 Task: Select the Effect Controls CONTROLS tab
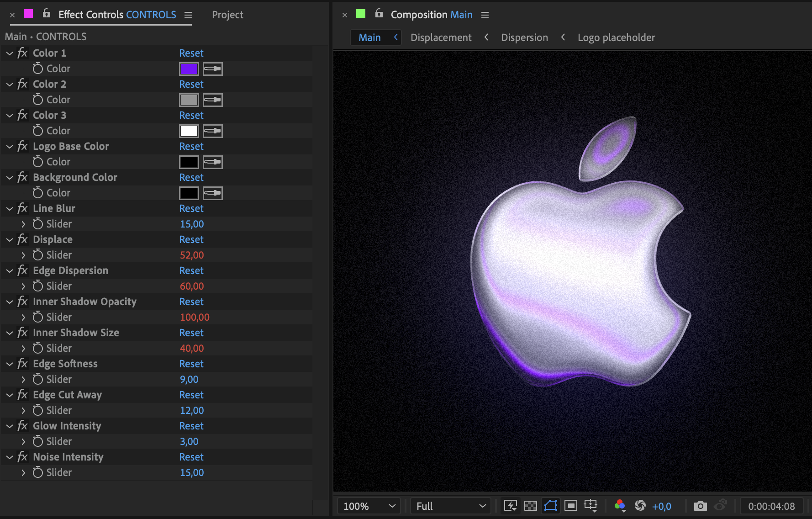[x=117, y=15]
